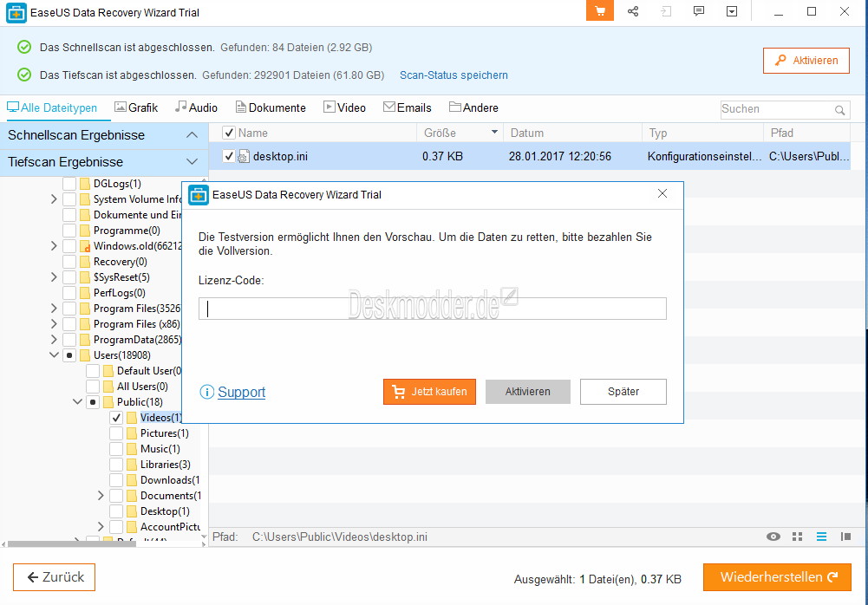
Task: Switch to the Audio filter tab
Action: coord(197,107)
